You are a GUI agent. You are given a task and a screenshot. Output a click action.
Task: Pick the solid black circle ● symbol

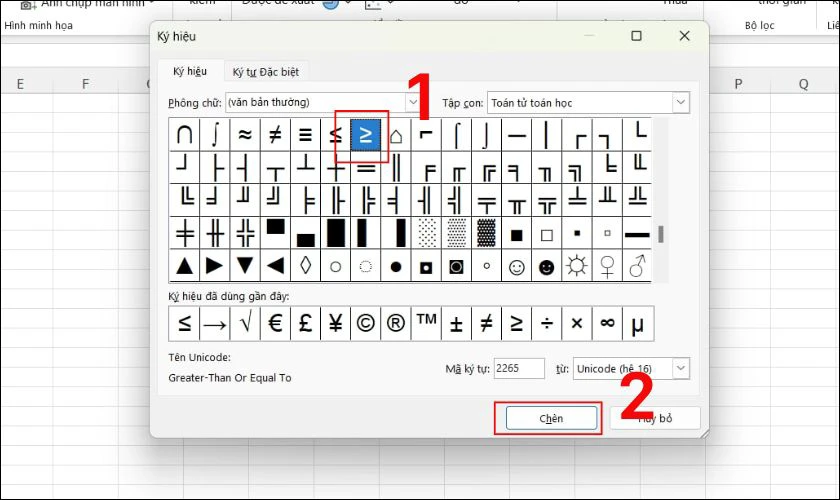coord(396,266)
